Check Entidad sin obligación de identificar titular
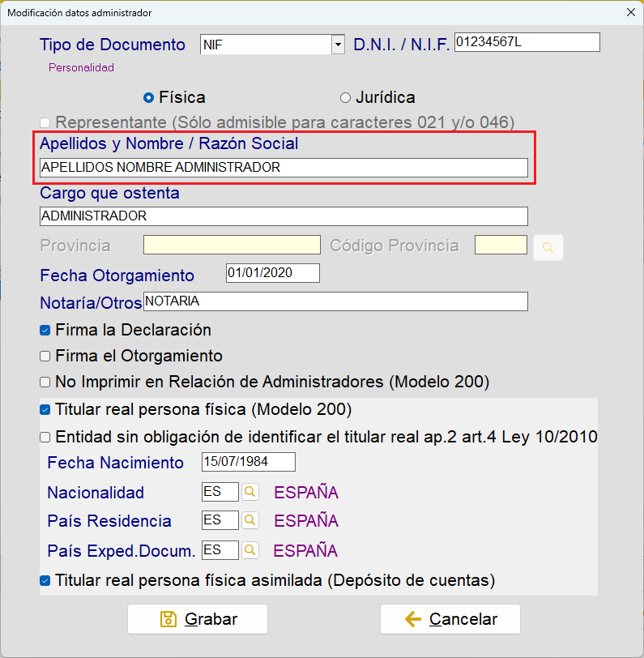This screenshot has width=644, height=658. (x=45, y=438)
